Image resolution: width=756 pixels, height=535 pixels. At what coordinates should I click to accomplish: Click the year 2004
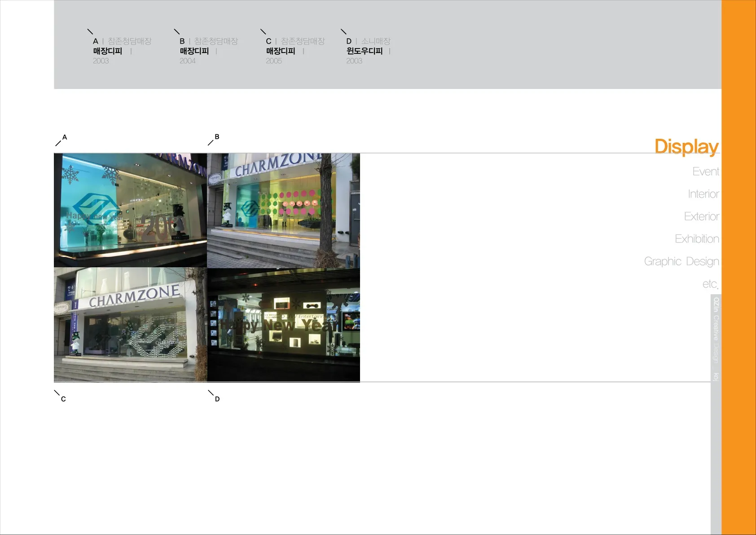coord(188,61)
